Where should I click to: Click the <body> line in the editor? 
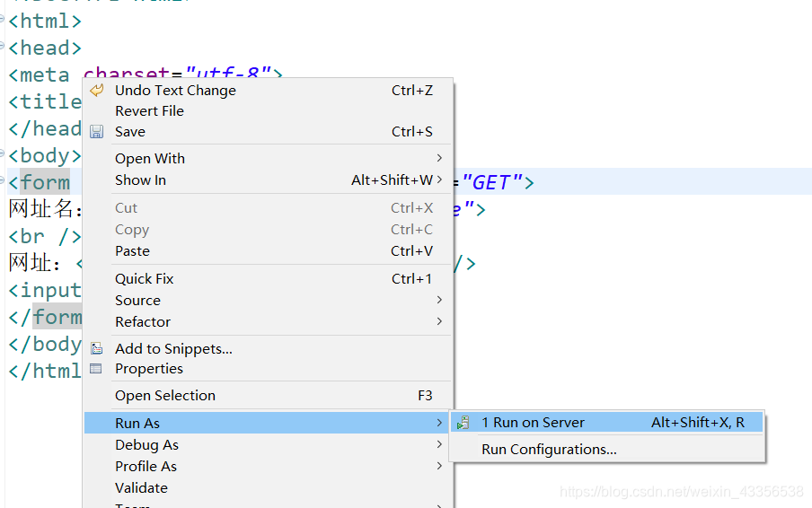[x=45, y=155]
